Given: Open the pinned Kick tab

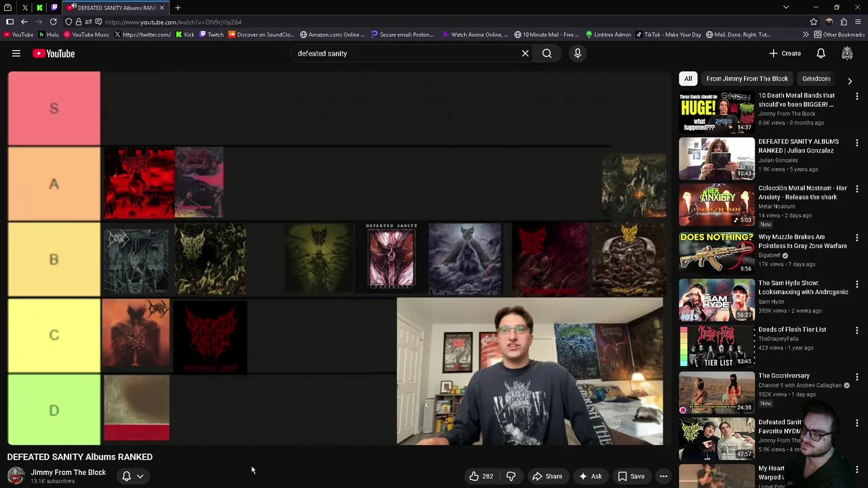Looking at the screenshot, I should 39,7.
